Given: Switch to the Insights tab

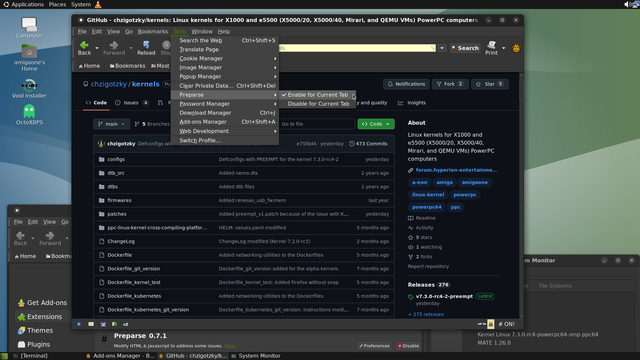Looking at the screenshot, I should [x=412, y=103].
